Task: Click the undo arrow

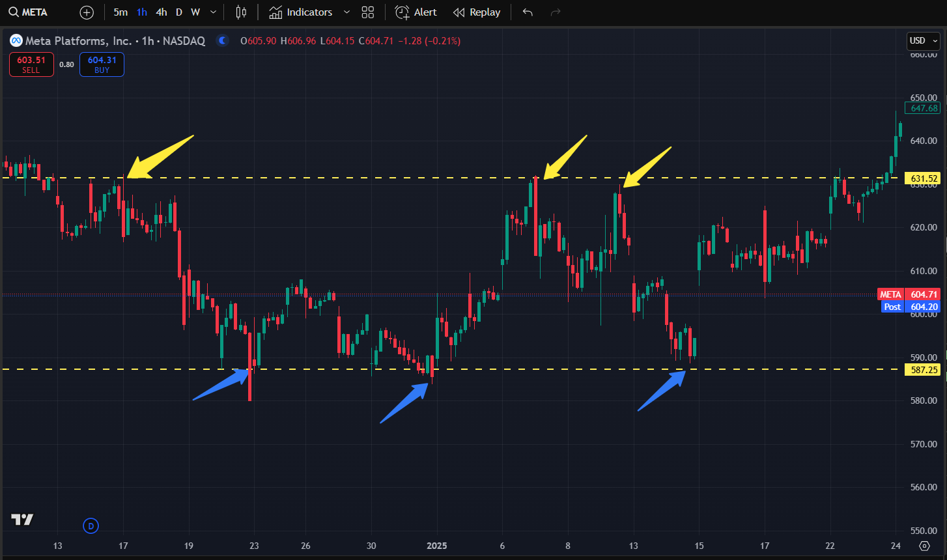Action: (528, 12)
